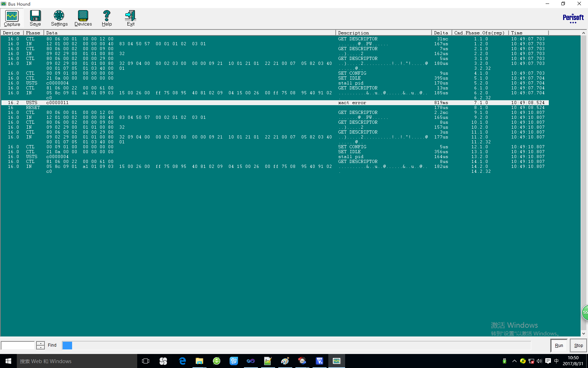
Task: Click the vertical scrollbar up arrow
Action: coord(583,33)
